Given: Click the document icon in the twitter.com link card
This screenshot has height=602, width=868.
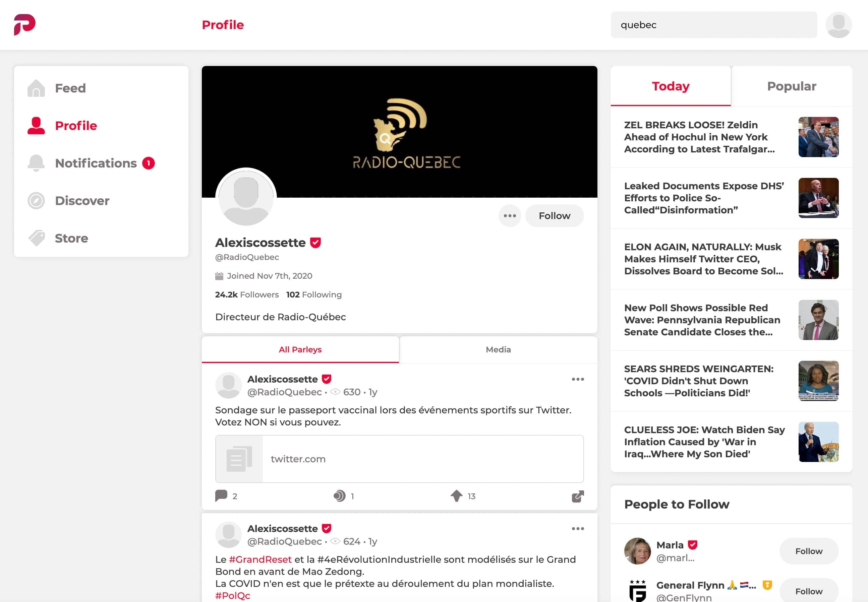Looking at the screenshot, I should (x=239, y=459).
